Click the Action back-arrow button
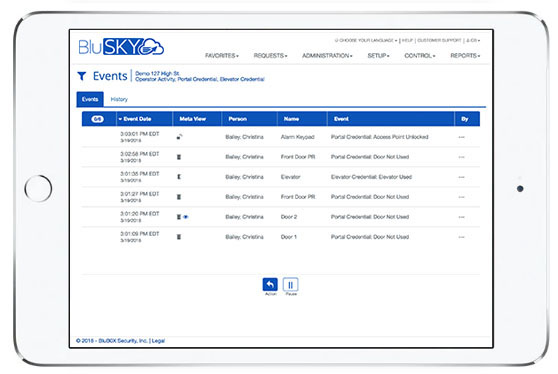558x374 pixels. pos(270,284)
